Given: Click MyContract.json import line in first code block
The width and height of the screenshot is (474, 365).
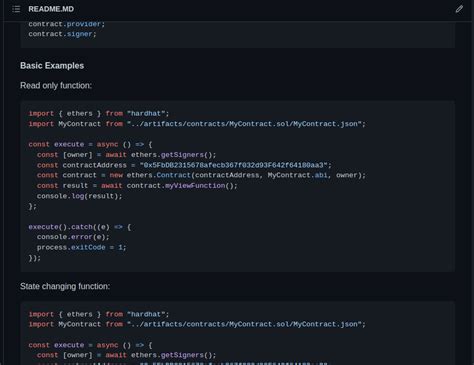Looking at the screenshot, I should click(197, 124).
